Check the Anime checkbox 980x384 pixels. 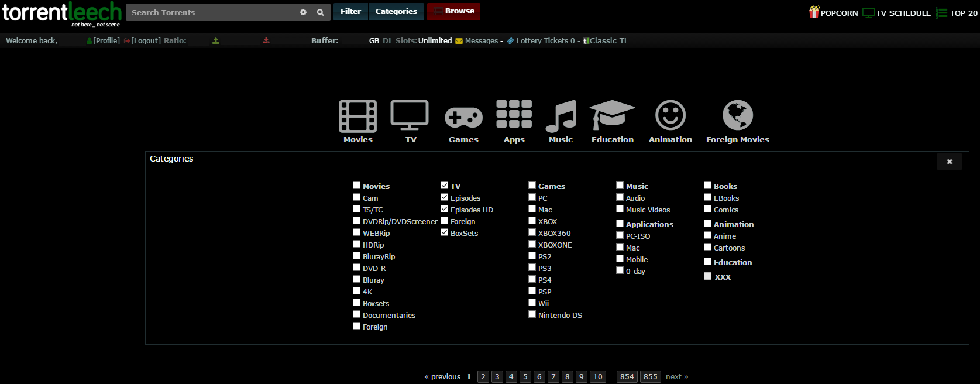(x=707, y=235)
